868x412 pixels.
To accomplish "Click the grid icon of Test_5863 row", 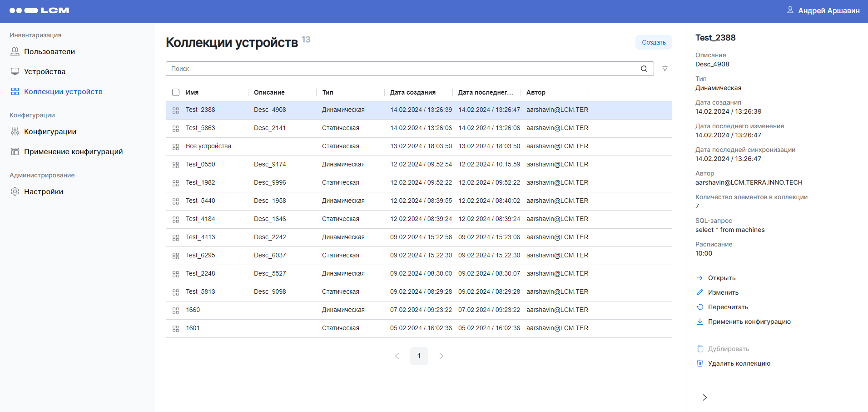I will (176, 128).
